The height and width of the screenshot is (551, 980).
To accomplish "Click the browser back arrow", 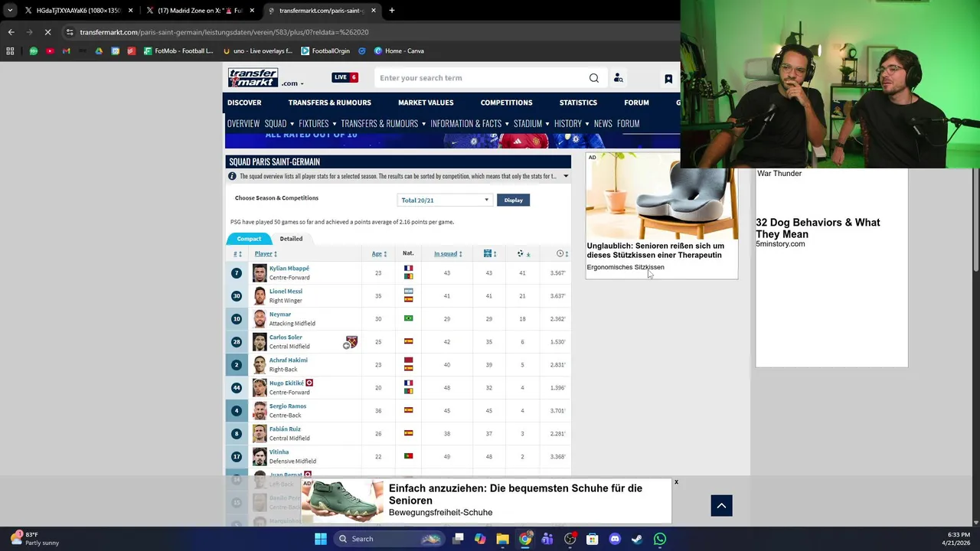I will (x=11, y=32).
